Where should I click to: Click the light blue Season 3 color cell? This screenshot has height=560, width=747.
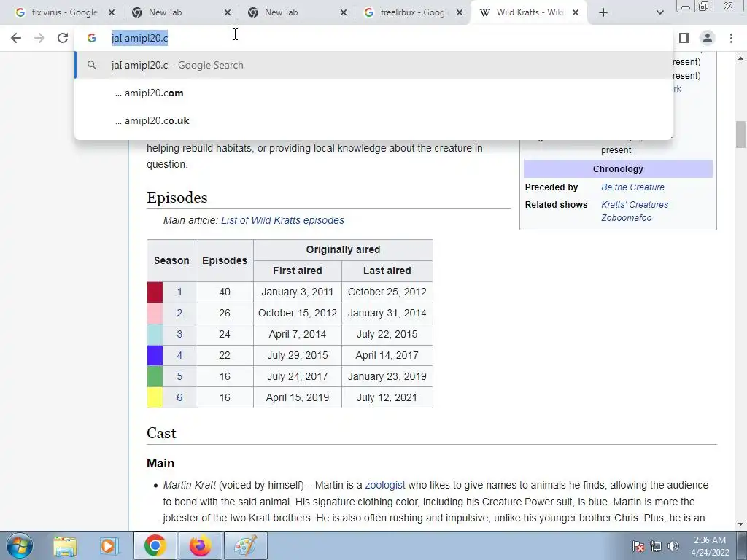click(155, 334)
